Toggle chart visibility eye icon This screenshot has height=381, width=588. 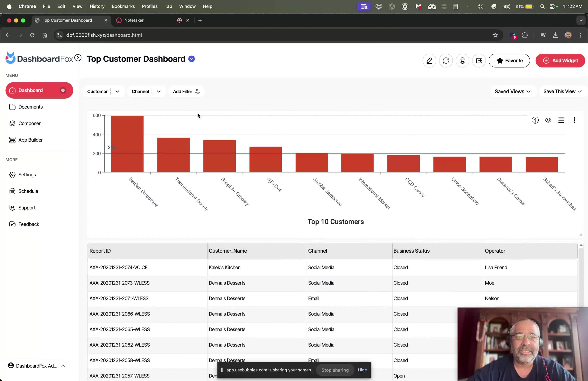click(x=548, y=120)
